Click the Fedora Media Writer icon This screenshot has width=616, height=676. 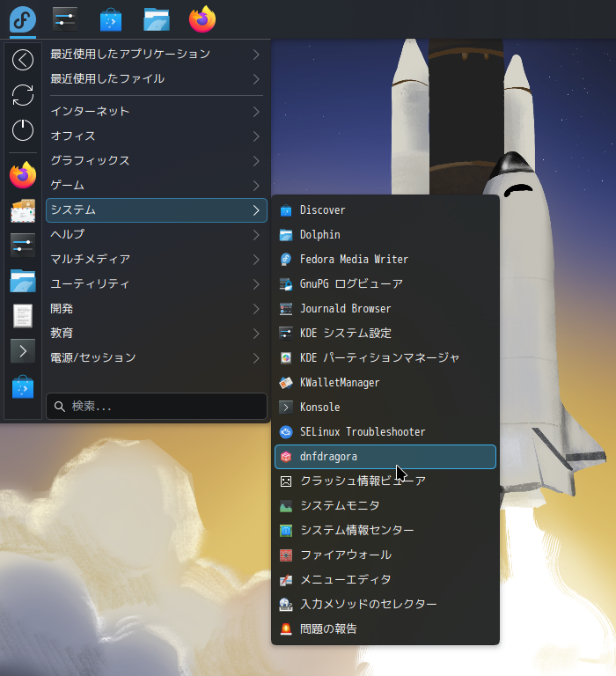tap(286, 260)
